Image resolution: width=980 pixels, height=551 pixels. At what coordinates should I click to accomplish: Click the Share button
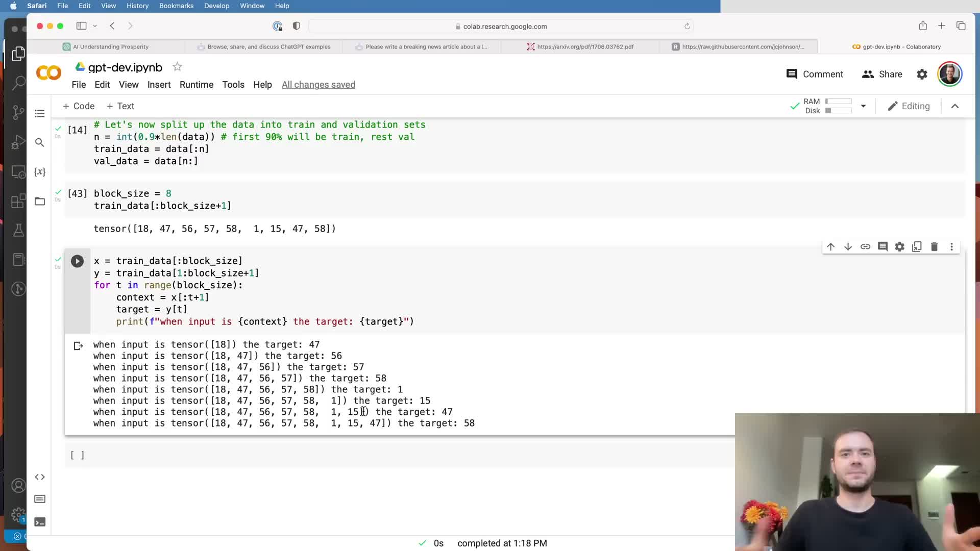[x=882, y=74]
